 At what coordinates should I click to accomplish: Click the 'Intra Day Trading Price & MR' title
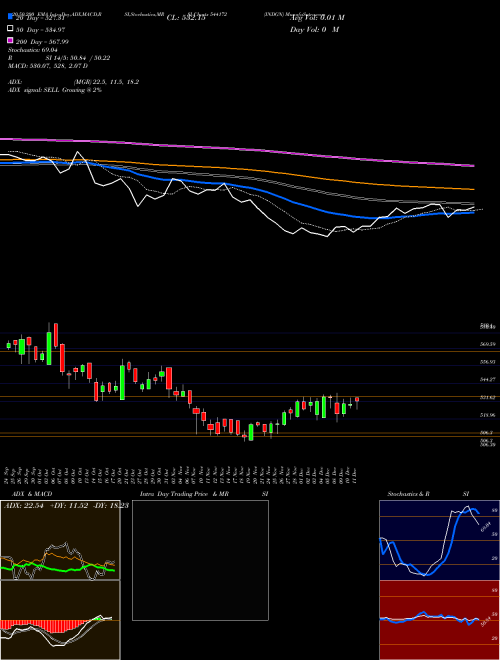click(x=185, y=494)
